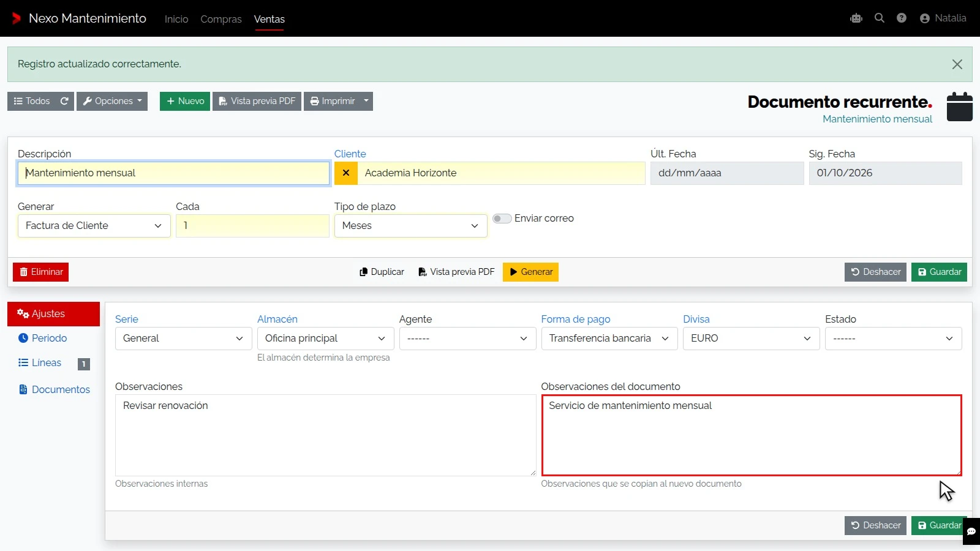Open the Tipo de plazo Meses dropdown
Image resolution: width=980 pixels, height=551 pixels.
(x=411, y=226)
